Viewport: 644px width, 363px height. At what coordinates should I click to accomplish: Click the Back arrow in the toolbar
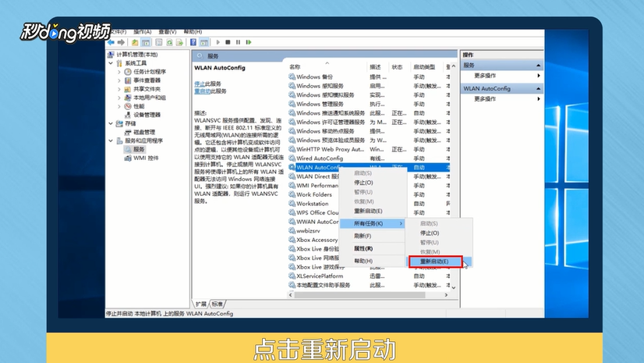click(x=111, y=42)
